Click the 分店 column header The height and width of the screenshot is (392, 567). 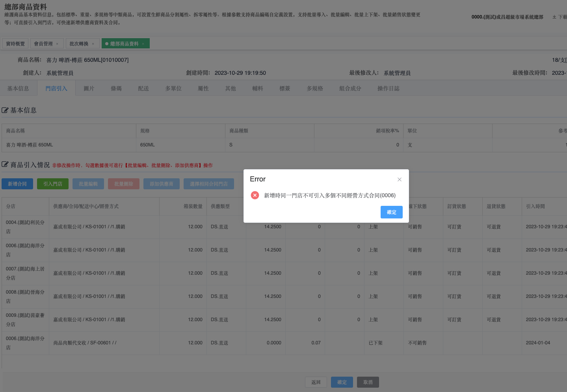click(x=25, y=206)
